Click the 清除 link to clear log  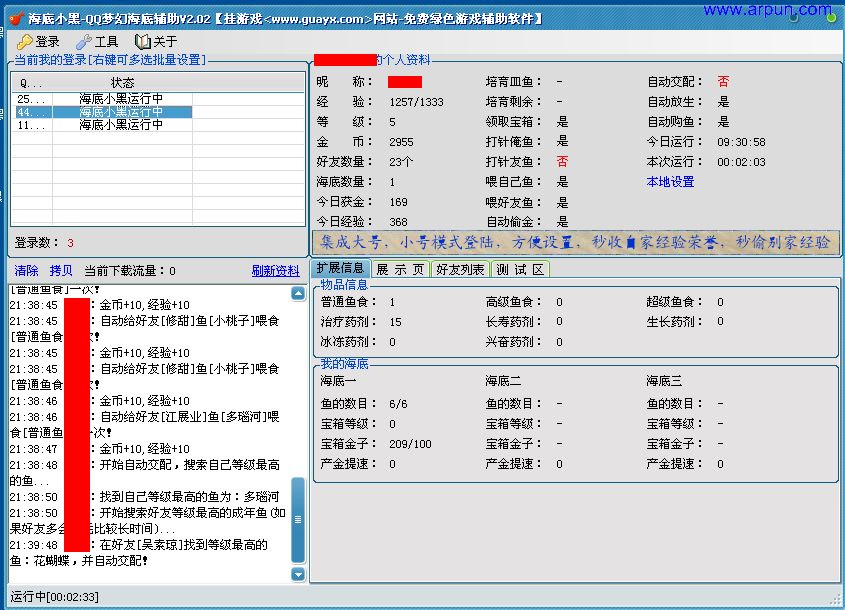point(26,271)
